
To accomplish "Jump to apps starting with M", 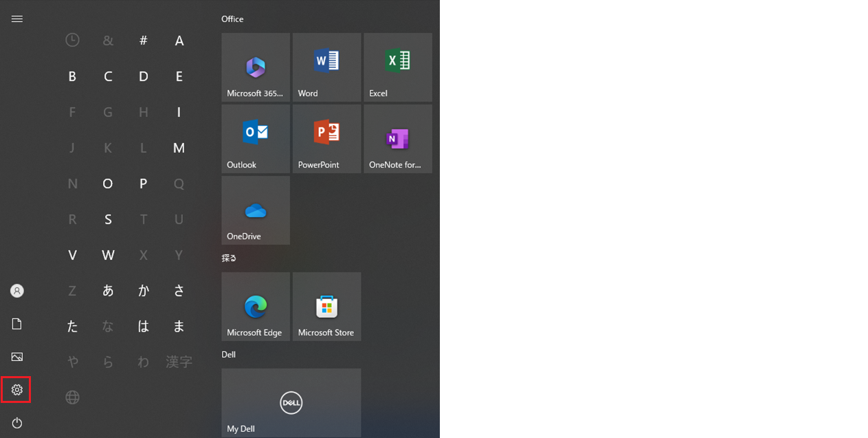I will tap(179, 148).
